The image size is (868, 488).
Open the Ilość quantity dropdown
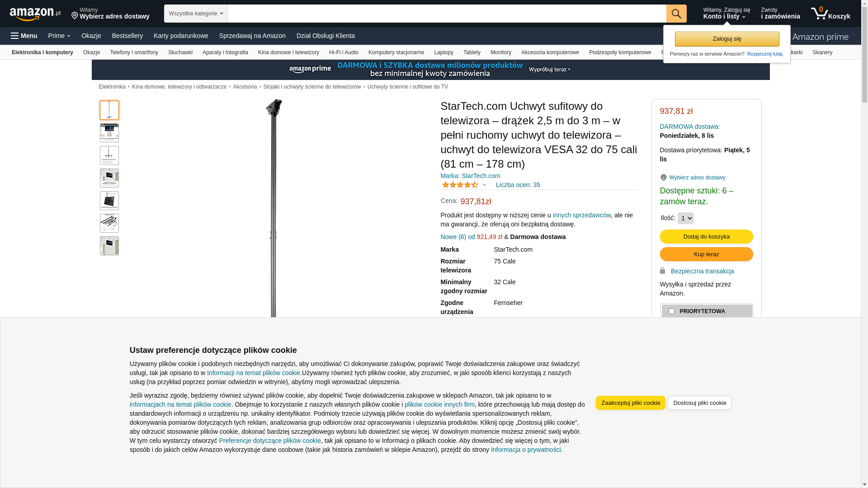[x=685, y=218]
